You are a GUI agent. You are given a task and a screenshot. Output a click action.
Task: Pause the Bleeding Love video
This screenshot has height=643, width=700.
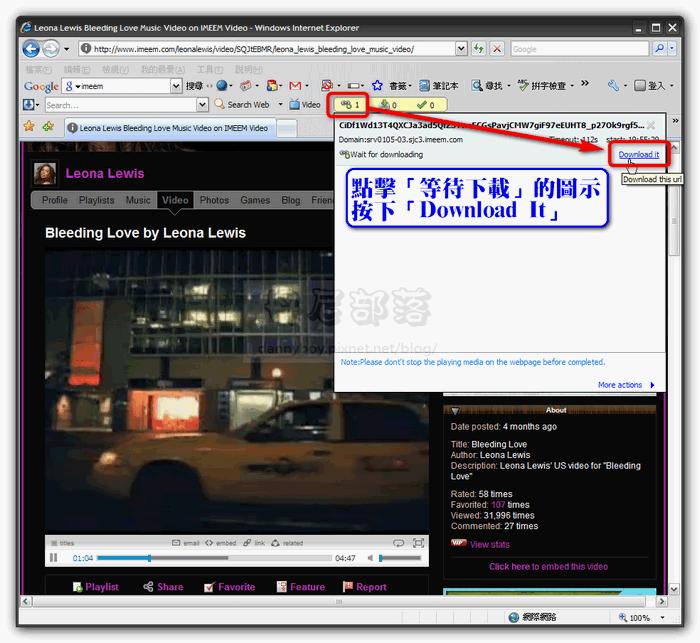point(54,558)
